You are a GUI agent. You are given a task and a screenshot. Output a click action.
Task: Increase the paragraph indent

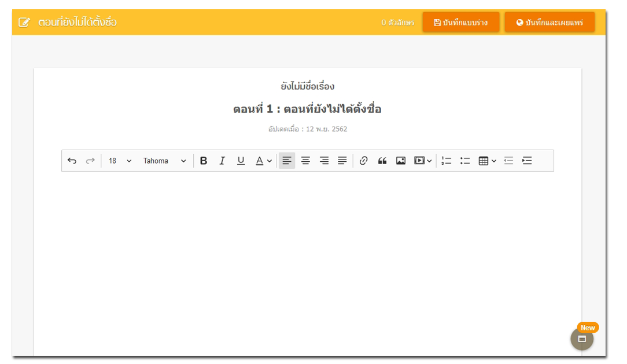[527, 161]
